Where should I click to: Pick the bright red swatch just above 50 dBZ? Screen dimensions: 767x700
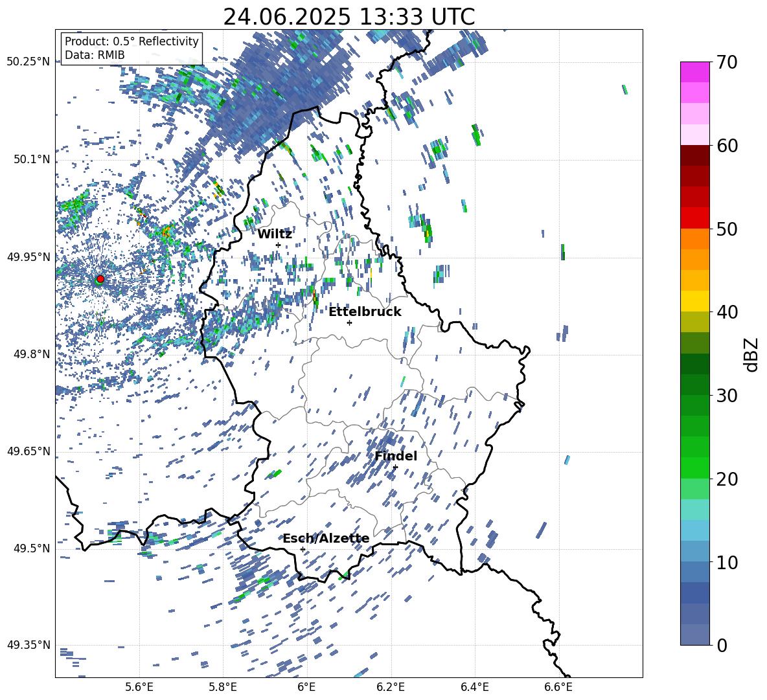tap(695, 218)
